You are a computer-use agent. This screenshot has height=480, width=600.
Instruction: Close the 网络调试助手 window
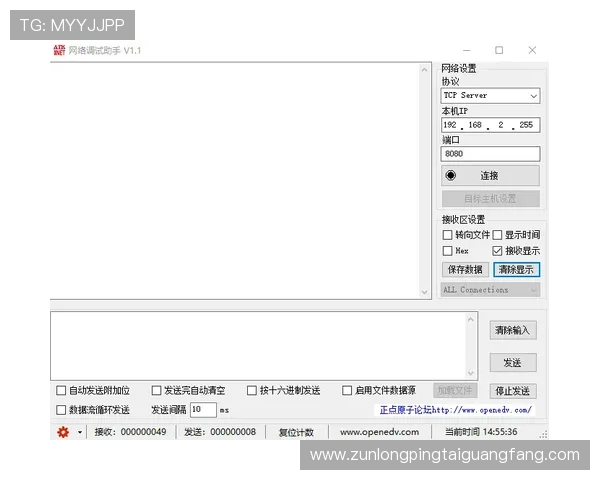coord(532,50)
